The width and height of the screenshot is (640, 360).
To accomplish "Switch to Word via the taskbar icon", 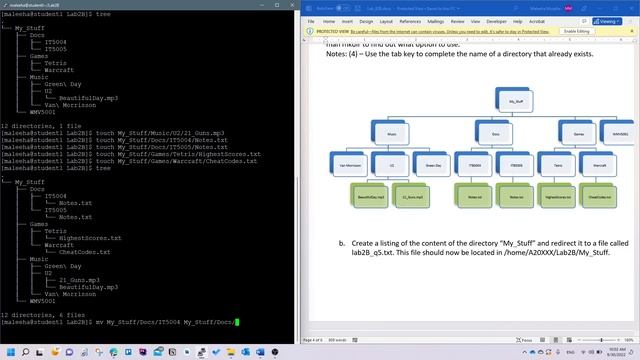I will click(260, 352).
